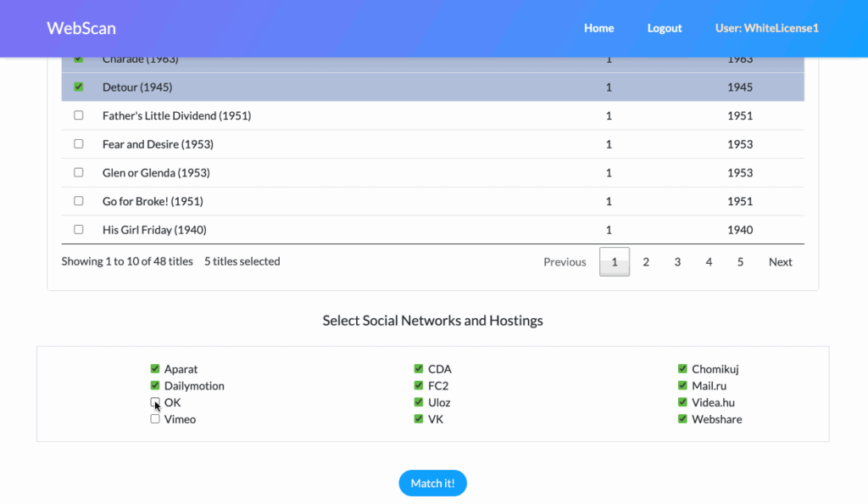
Task: Select the His Girl Friday (1940) checkbox
Action: (x=79, y=229)
